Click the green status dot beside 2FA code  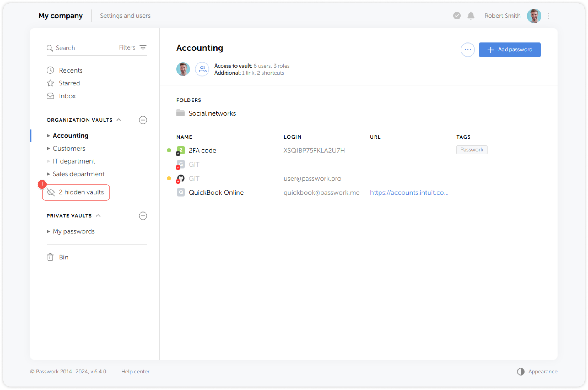169,150
